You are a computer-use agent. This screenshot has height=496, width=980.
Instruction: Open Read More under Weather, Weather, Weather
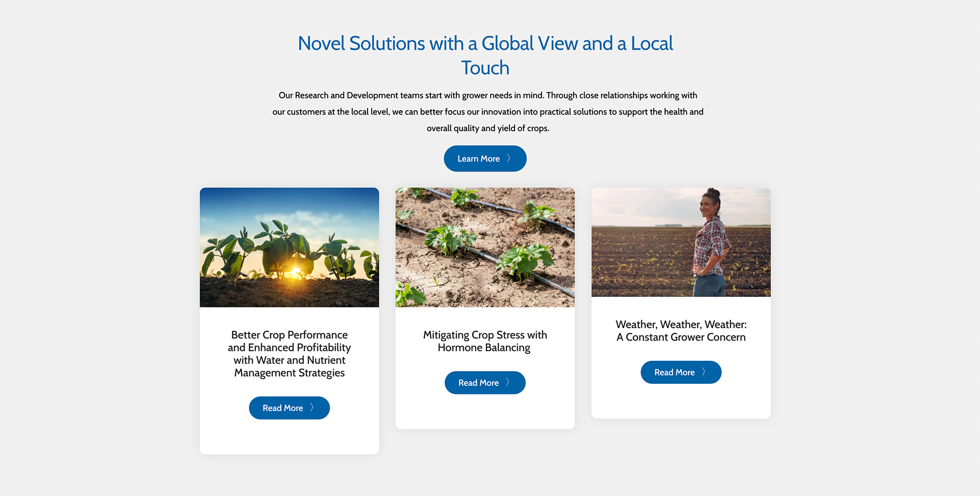click(x=681, y=373)
